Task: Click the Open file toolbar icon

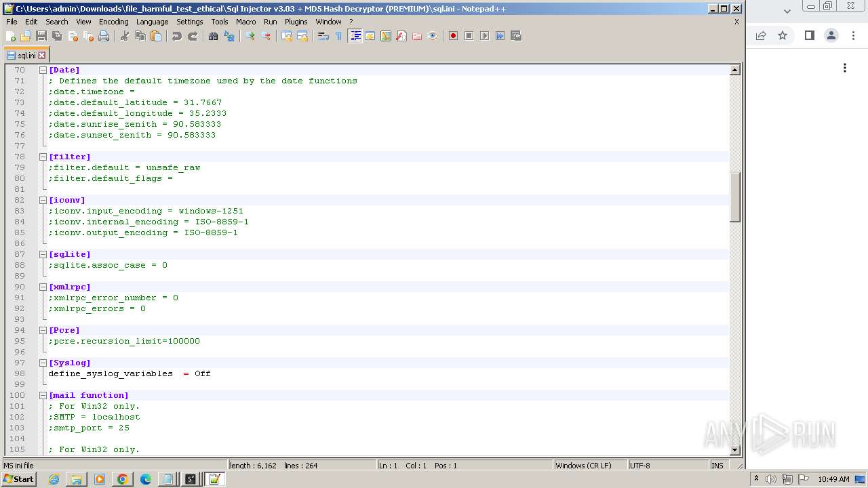Action: pos(26,36)
